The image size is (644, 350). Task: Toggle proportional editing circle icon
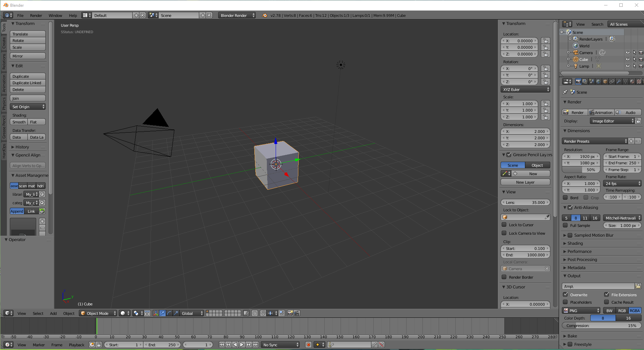point(255,313)
